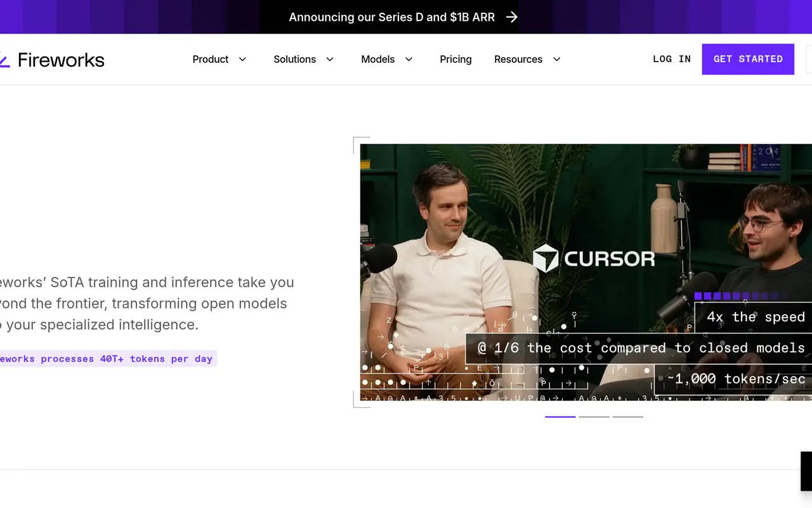This screenshot has width=812, height=508.
Task: Expand the Product chevron arrow
Action: [242, 59]
